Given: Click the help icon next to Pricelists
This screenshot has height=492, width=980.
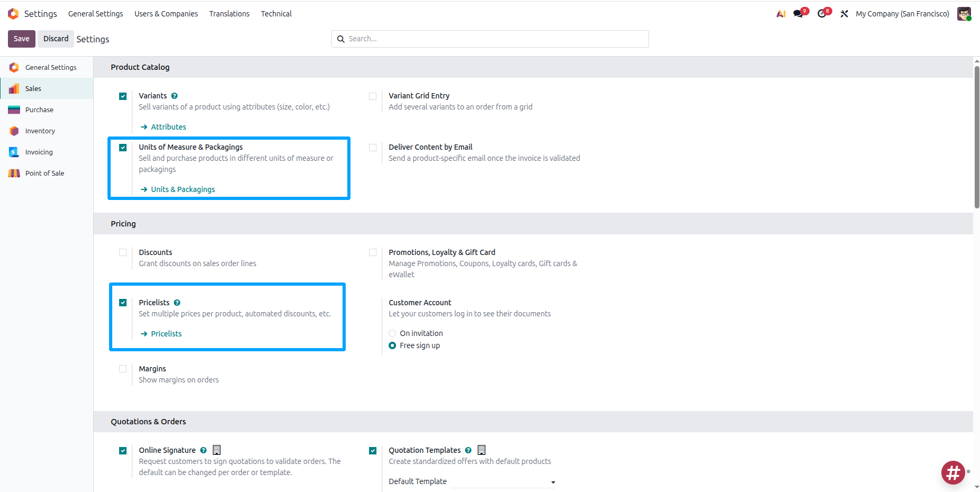Looking at the screenshot, I should 177,303.
